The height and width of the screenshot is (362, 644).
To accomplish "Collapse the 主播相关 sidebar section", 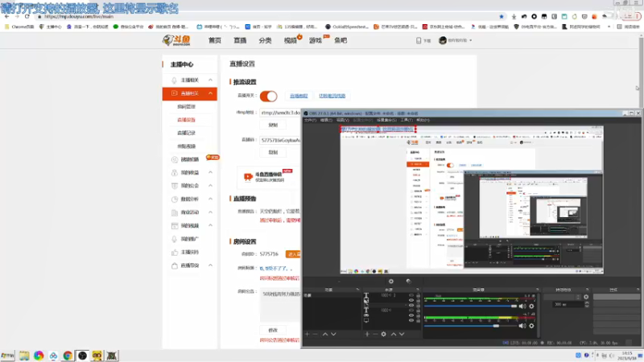I will (210, 80).
